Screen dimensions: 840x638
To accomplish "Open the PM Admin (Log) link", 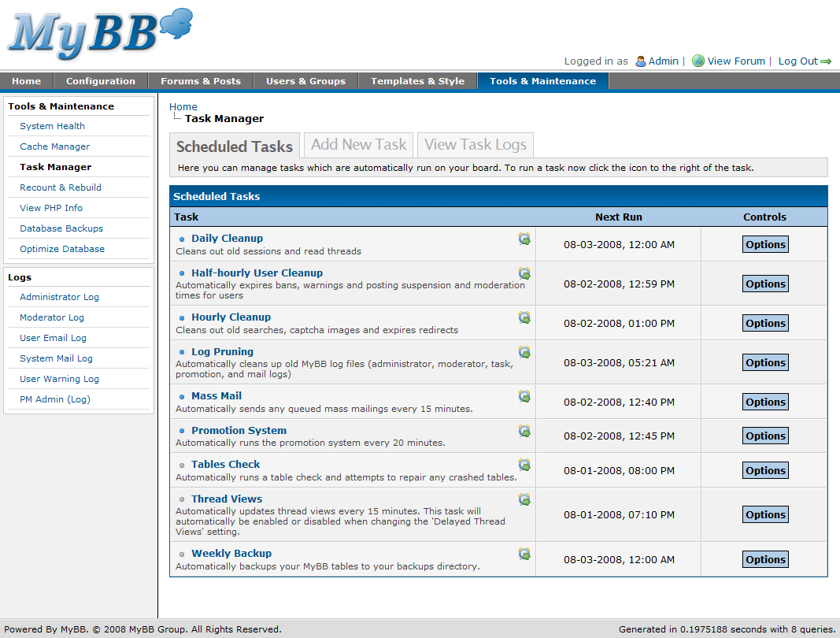I will pyautogui.click(x=55, y=399).
